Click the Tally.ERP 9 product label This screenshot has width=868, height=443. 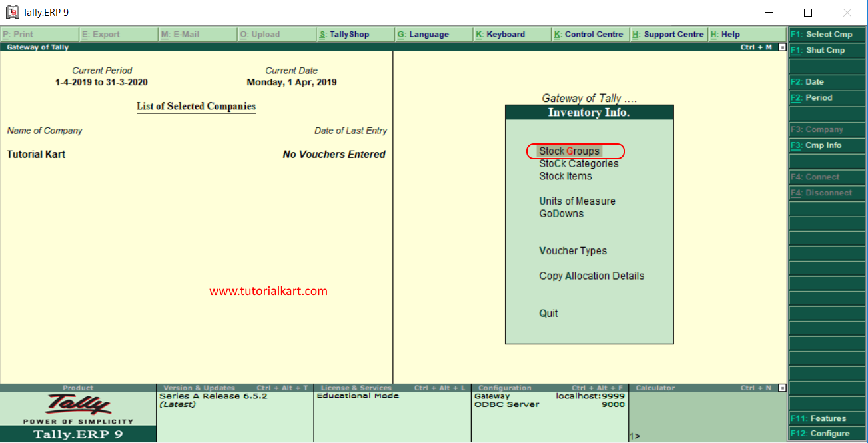(x=78, y=434)
